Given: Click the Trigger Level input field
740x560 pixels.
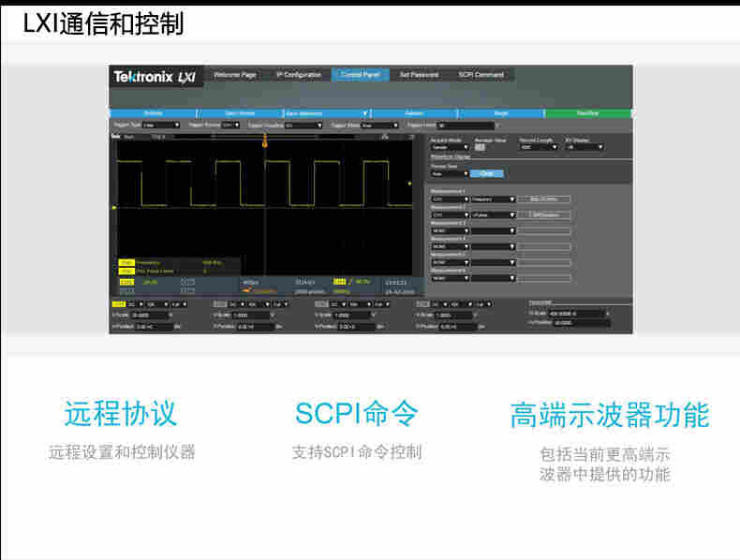Looking at the screenshot, I should (465, 125).
